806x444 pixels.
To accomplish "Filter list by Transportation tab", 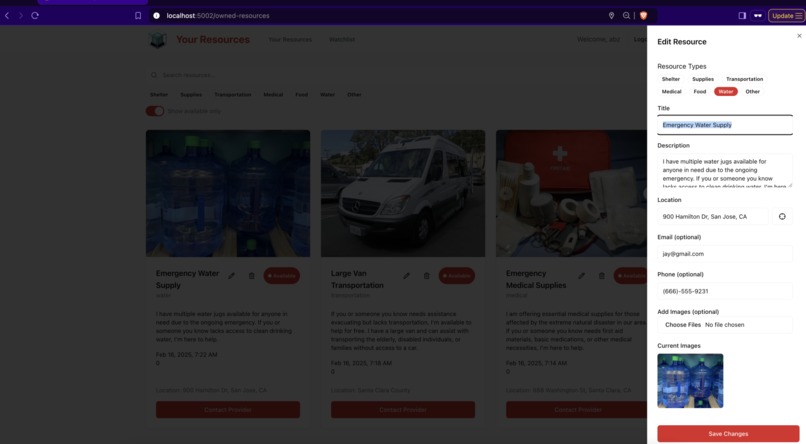I will click(x=232, y=95).
